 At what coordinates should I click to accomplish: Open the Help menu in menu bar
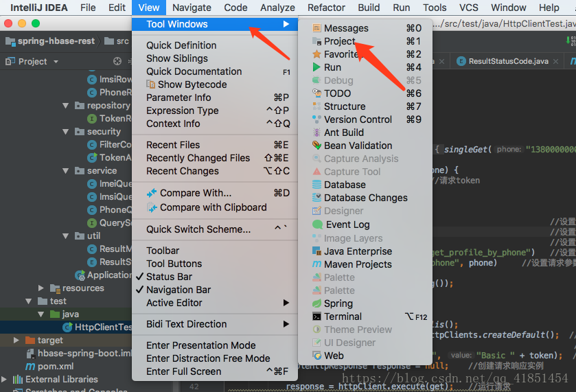[x=549, y=8]
